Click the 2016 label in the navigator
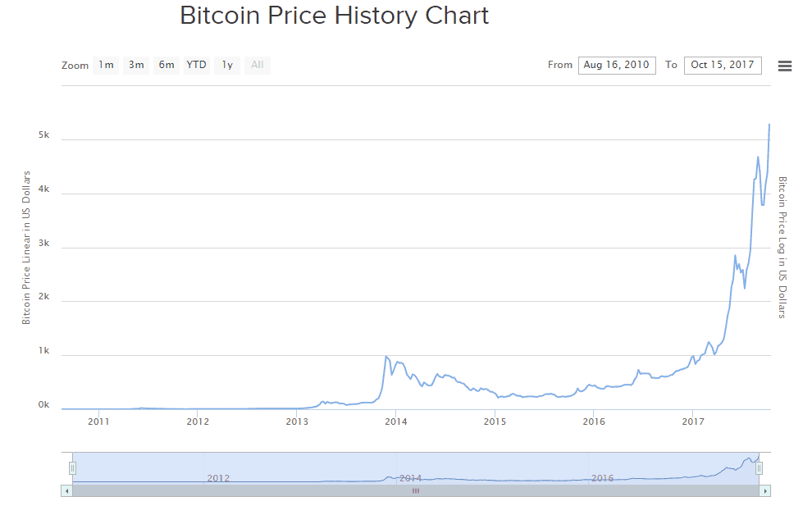 [x=603, y=478]
